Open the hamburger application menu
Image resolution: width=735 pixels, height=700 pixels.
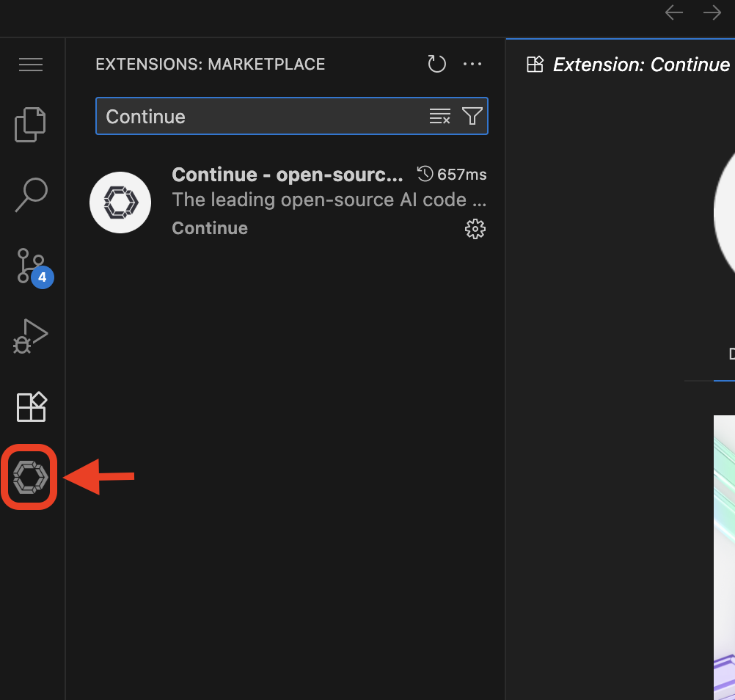click(31, 65)
